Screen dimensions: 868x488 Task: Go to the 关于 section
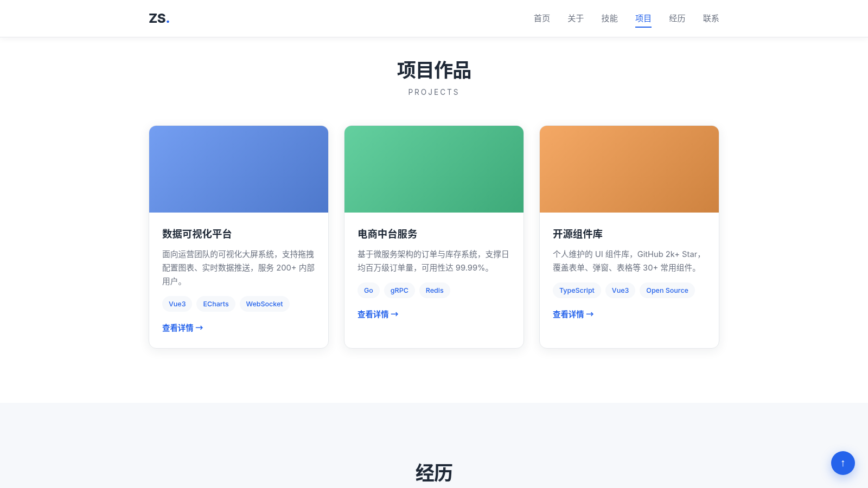pos(576,18)
